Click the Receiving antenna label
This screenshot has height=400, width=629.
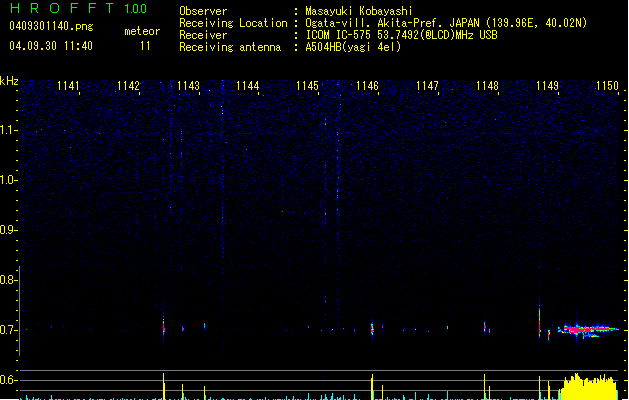(x=230, y=47)
